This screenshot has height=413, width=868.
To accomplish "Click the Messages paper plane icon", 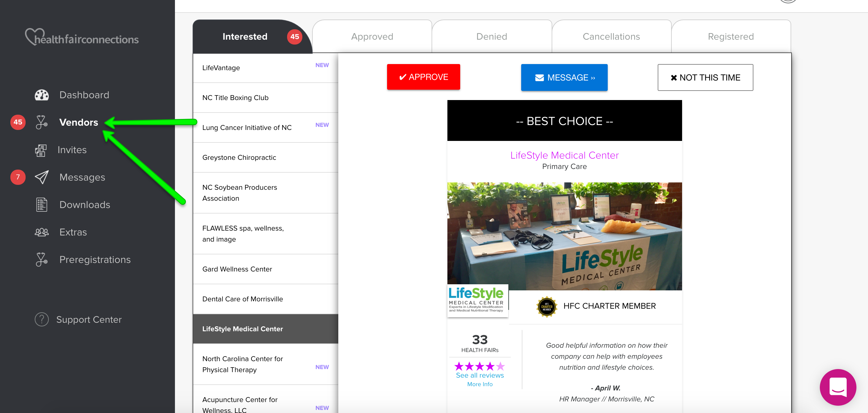I will click(x=41, y=177).
